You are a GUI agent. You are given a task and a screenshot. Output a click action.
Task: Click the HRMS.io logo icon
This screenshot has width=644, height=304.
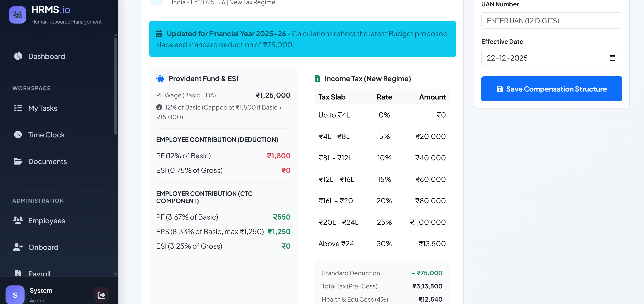(x=17, y=15)
